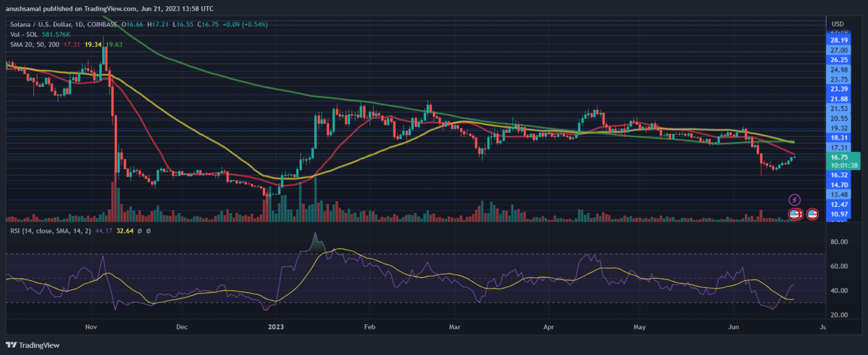The width and height of the screenshot is (868, 355).
Task: Open the rightmost US flag economic event
Action: (813, 214)
